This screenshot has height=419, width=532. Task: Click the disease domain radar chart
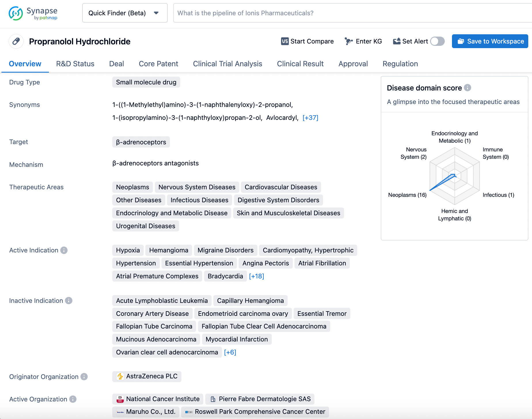point(454,176)
